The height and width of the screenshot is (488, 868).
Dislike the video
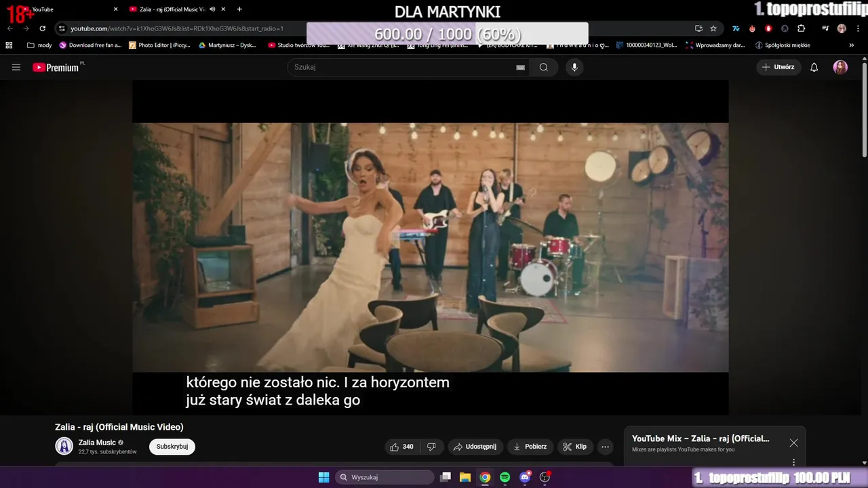tap(431, 447)
